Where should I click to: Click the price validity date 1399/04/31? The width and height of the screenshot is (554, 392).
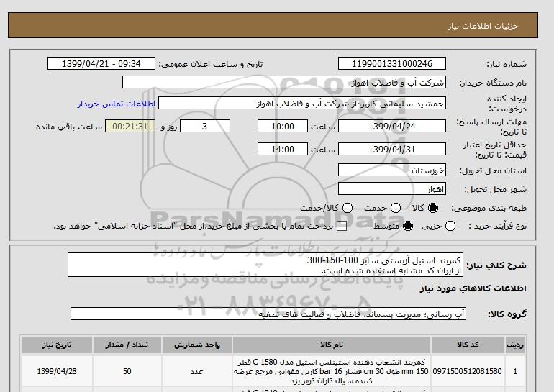point(391,150)
